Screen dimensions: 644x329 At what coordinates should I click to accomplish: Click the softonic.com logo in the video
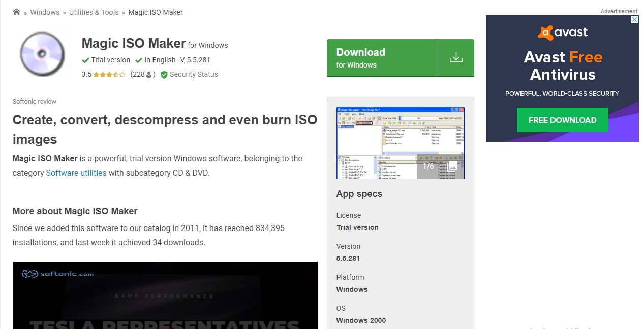[x=58, y=274]
